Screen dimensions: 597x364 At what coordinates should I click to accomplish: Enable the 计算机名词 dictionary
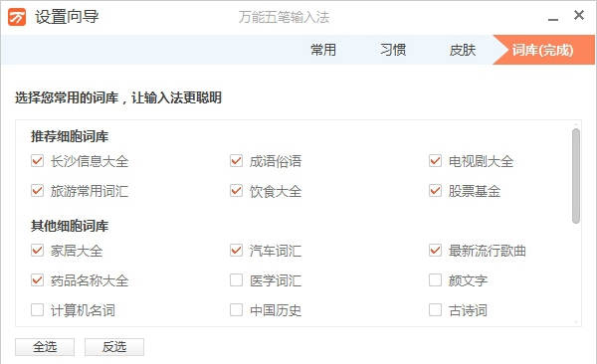38,310
